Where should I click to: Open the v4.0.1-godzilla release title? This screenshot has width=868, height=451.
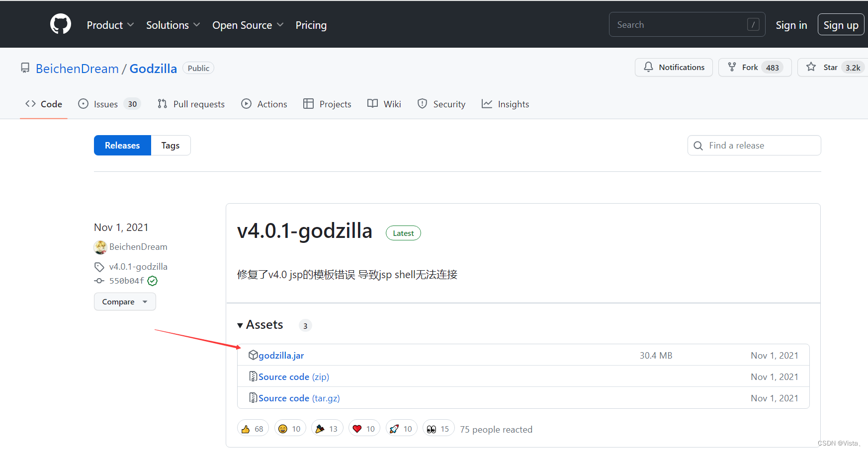click(305, 231)
